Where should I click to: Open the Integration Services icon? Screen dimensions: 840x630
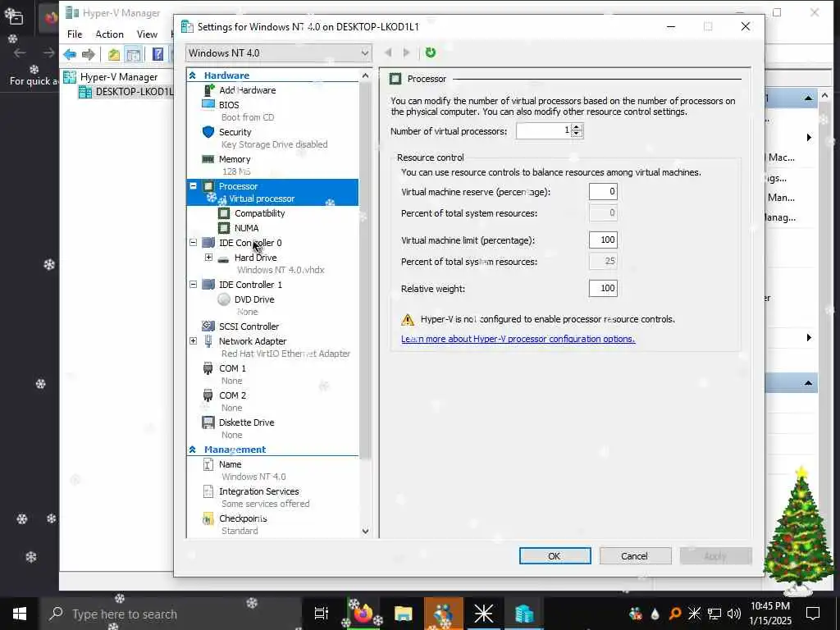click(x=208, y=491)
